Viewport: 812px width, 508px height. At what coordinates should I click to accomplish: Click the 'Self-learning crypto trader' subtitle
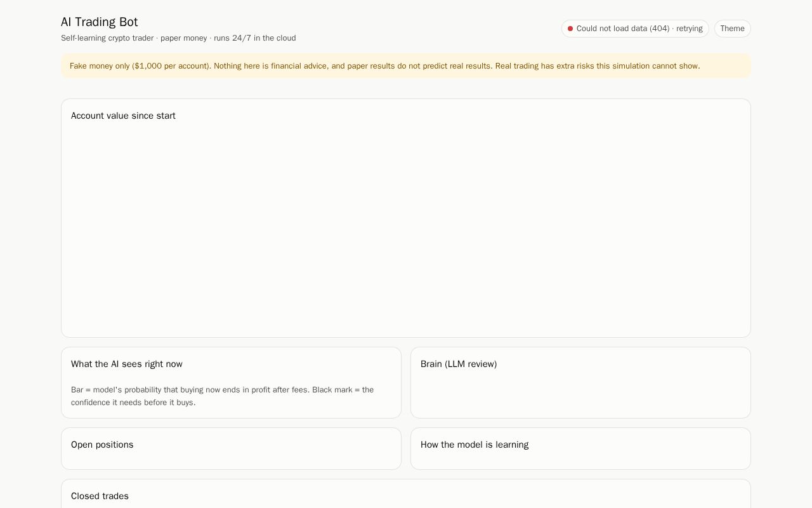click(178, 38)
